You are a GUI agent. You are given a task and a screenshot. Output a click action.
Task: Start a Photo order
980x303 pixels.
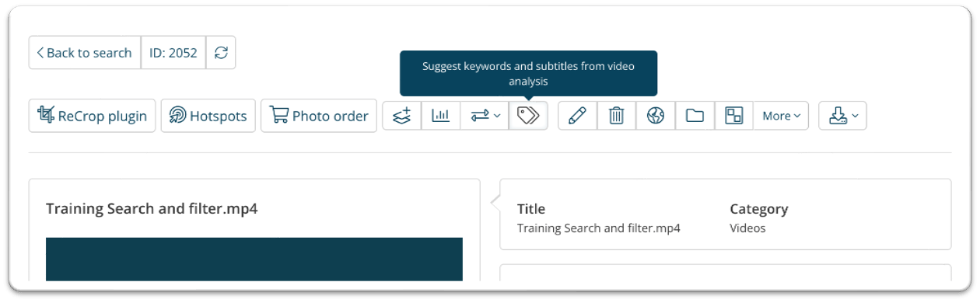coord(319,116)
